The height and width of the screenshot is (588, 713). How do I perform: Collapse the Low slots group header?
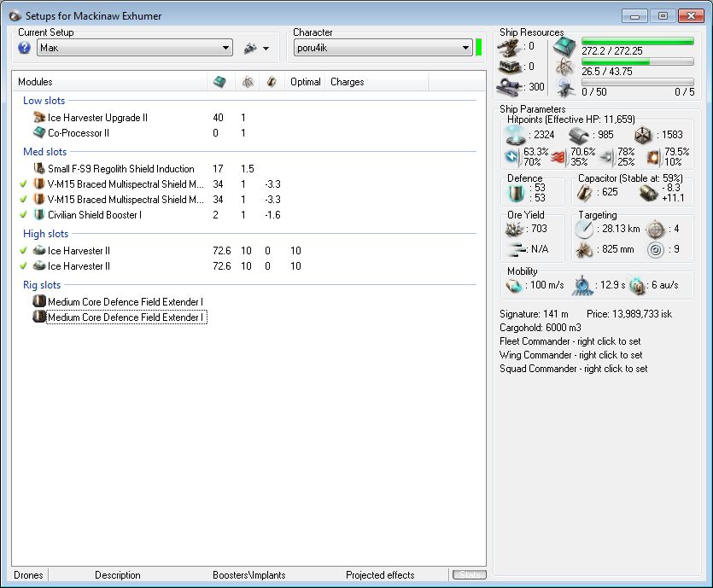tap(44, 101)
